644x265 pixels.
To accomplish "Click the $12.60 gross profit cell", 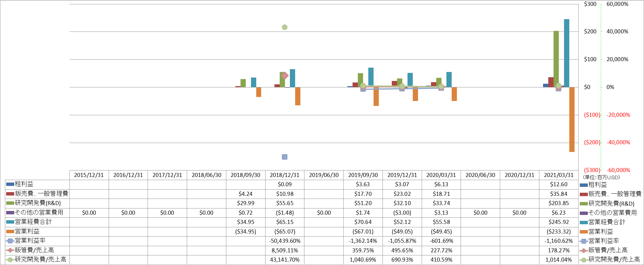I will (559, 184).
